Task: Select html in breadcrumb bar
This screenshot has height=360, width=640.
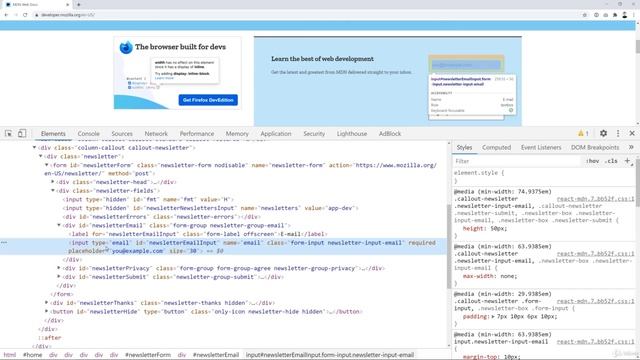Action: [10, 355]
